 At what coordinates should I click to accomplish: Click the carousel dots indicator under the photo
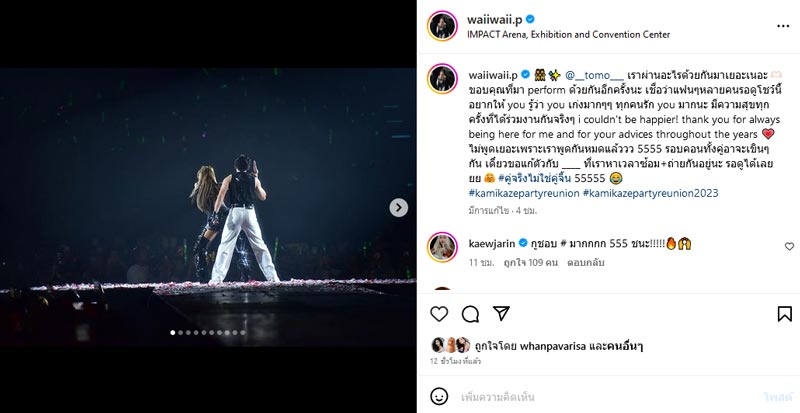tap(209, 332)
